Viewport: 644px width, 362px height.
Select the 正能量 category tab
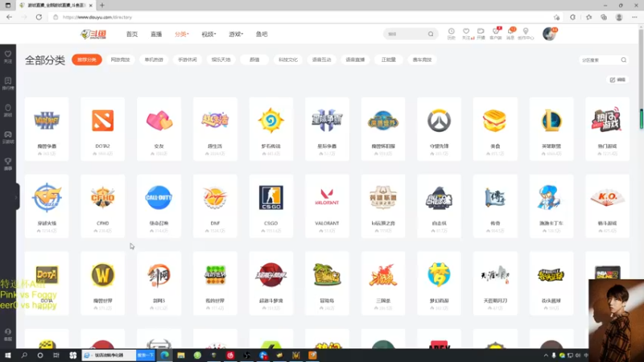(389, 60)
